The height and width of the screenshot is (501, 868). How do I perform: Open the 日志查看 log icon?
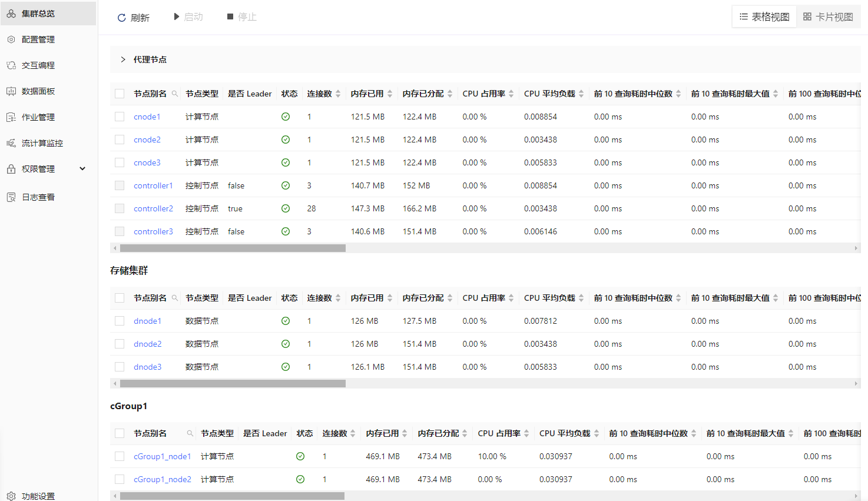11,197
